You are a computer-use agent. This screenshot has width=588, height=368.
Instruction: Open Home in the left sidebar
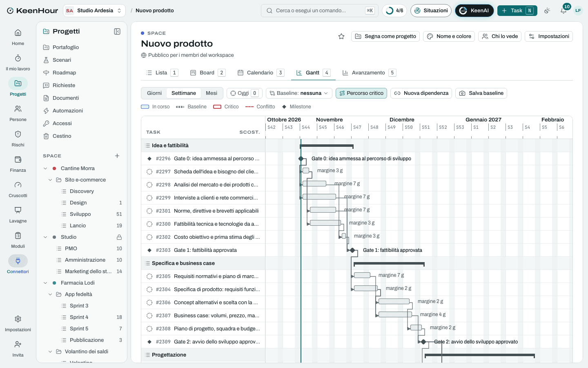point(18,37)
